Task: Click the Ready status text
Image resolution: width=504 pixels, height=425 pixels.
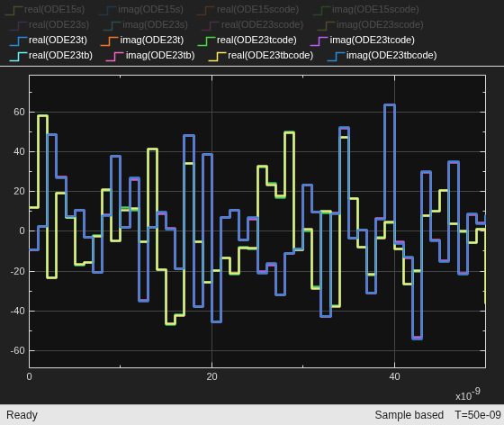Action: [x=22, y=415]
